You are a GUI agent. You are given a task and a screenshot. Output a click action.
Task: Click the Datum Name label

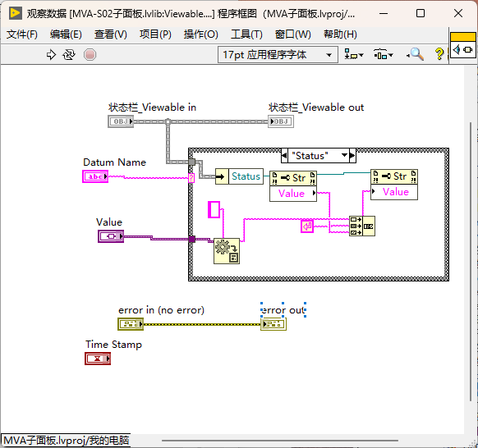coord(115,162)
